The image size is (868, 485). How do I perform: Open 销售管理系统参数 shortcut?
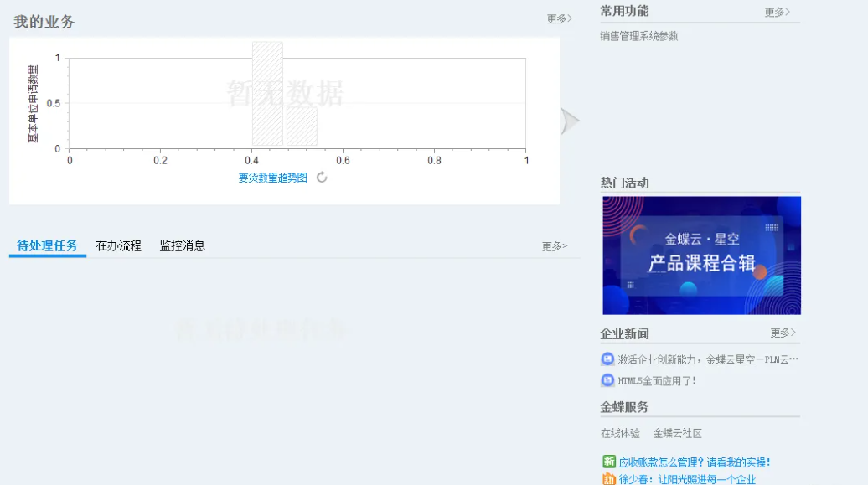(638, 36)
